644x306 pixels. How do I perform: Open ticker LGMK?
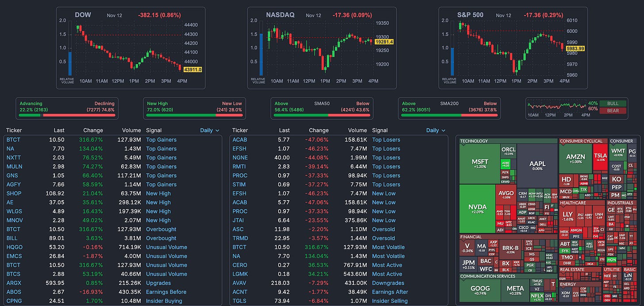pyautogui.click(x=240, y=274)
